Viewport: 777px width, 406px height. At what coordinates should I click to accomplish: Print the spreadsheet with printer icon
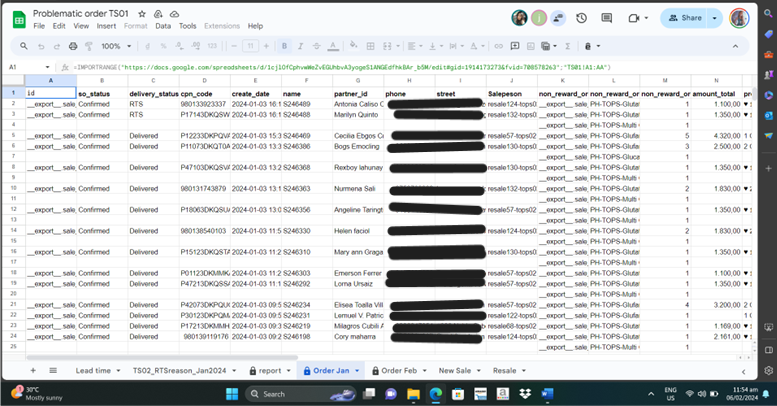tap(73, 46)
